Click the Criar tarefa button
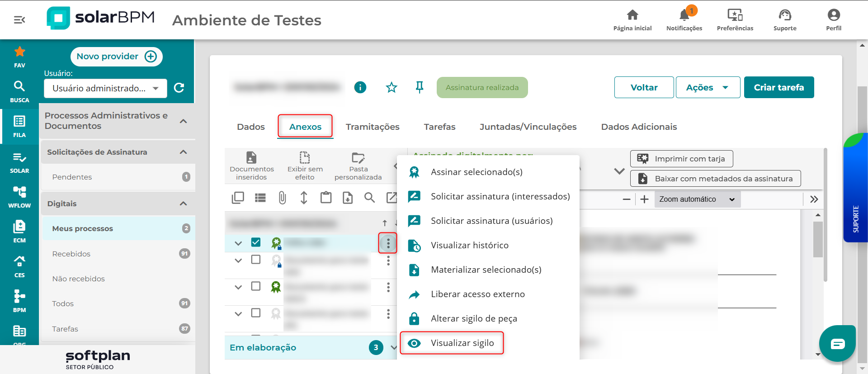Image resolution: width=868 pixels, height=374 pixels. click(778, 87)
